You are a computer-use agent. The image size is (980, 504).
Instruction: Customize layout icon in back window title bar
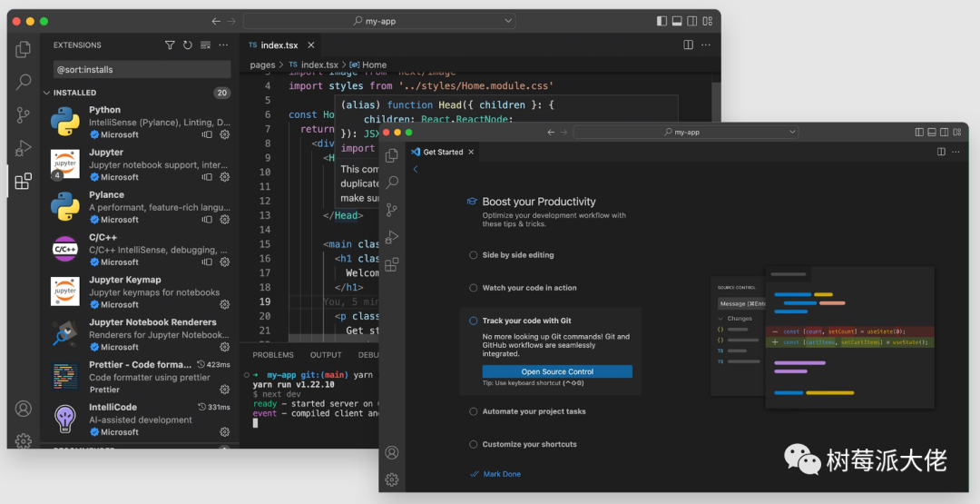(x=708, y=21)
